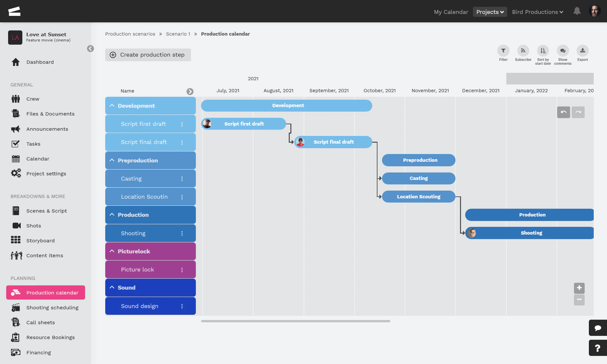Click Create production step button
This screenshot has width=607, height=364.
click(x=148, y=55)
